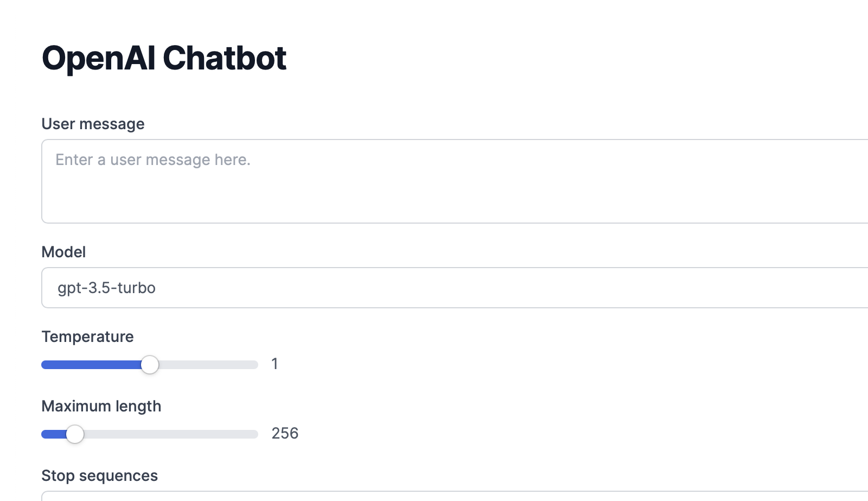This screenshot has height=501, width=868.
Task: Click the "Enter a user message here" placeholder
Action: point(153,160)
